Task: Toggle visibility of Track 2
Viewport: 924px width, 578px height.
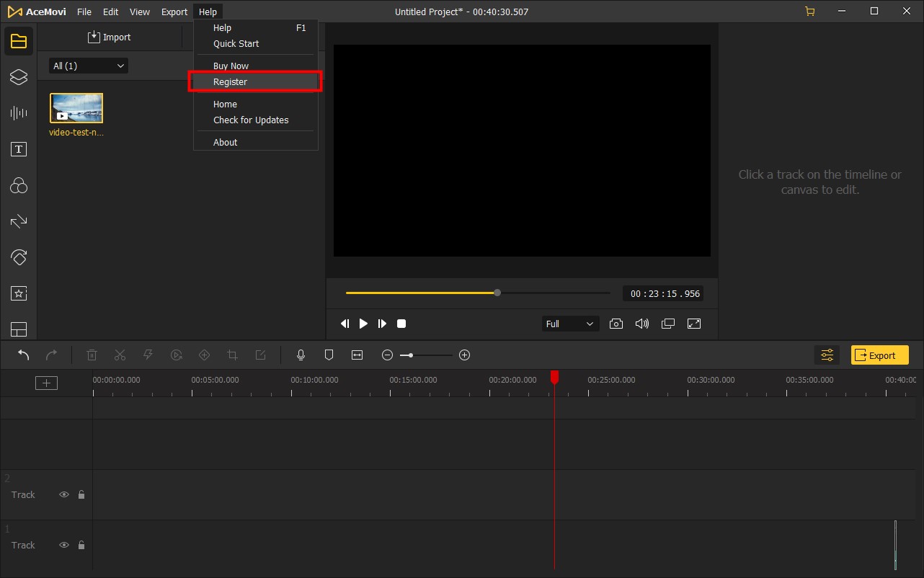Action: click(x=64, y=495)
